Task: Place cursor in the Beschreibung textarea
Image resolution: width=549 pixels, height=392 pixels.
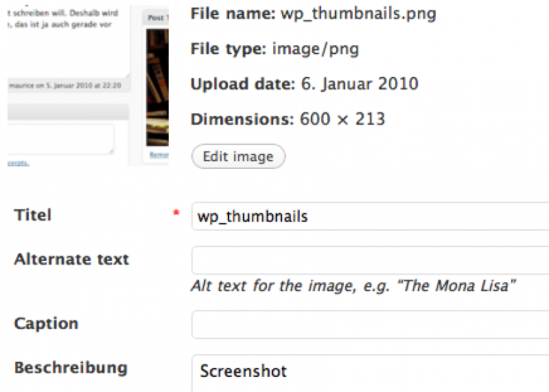Action: coord(370,373)
